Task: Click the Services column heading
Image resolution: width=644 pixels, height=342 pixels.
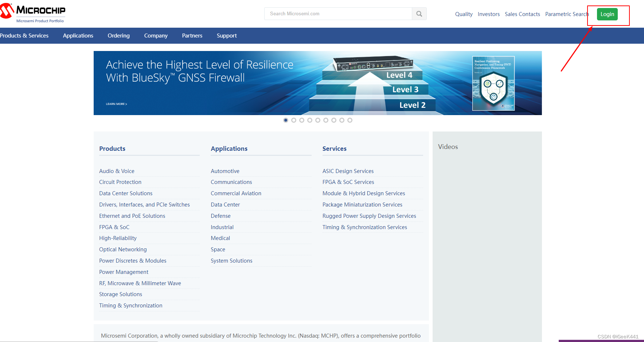Action: coord(334,149)
